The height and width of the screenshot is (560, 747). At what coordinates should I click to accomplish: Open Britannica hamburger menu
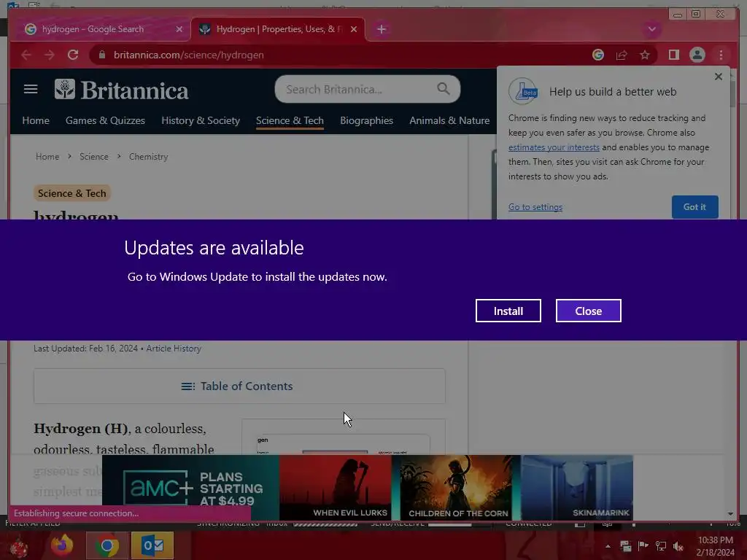(31, 89)
